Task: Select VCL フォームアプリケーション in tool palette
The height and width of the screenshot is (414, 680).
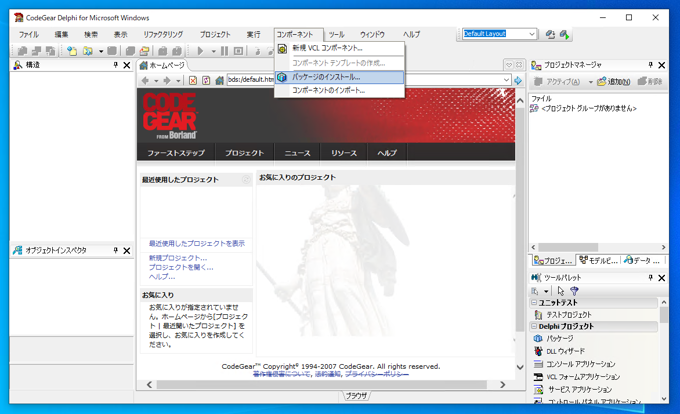Action: pos(577,377)
